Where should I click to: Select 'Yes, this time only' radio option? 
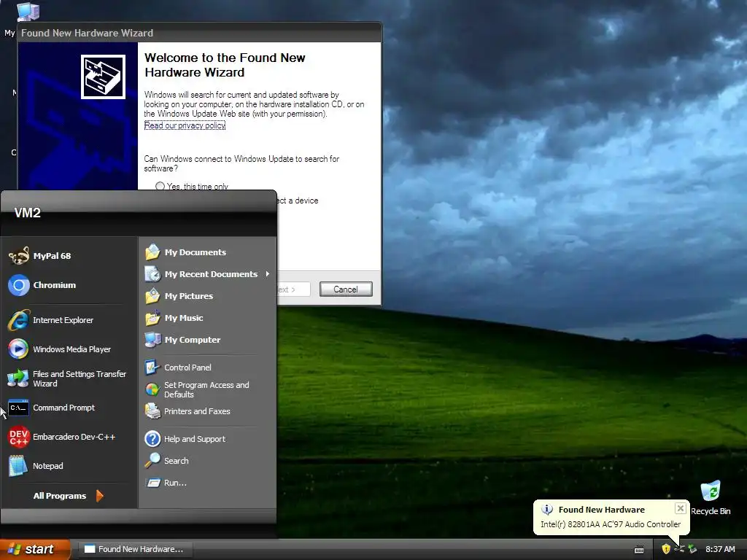click(160, 186)
